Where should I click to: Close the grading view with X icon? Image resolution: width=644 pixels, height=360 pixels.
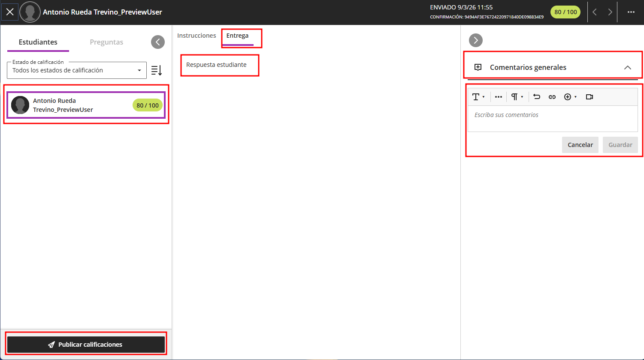click(x=10, y=12)
